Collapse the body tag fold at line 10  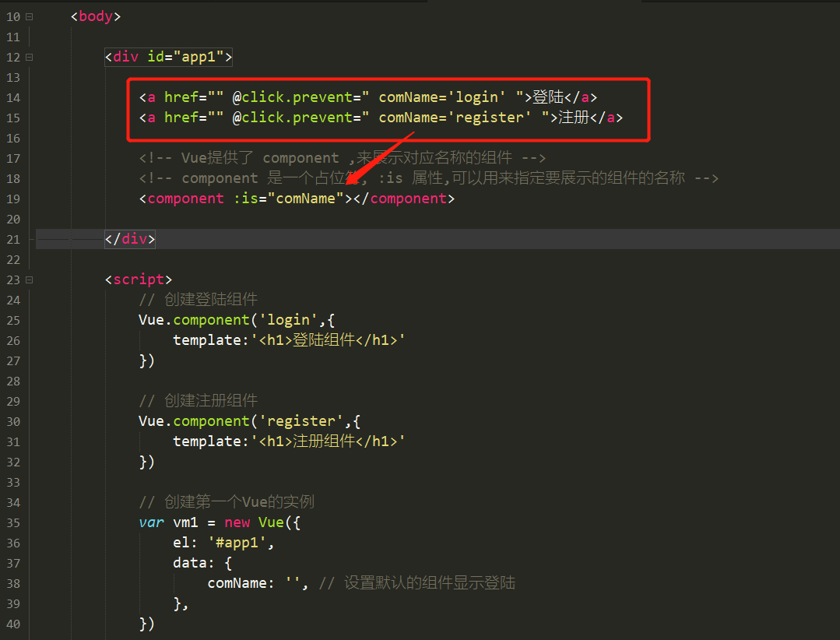point(30,16)
